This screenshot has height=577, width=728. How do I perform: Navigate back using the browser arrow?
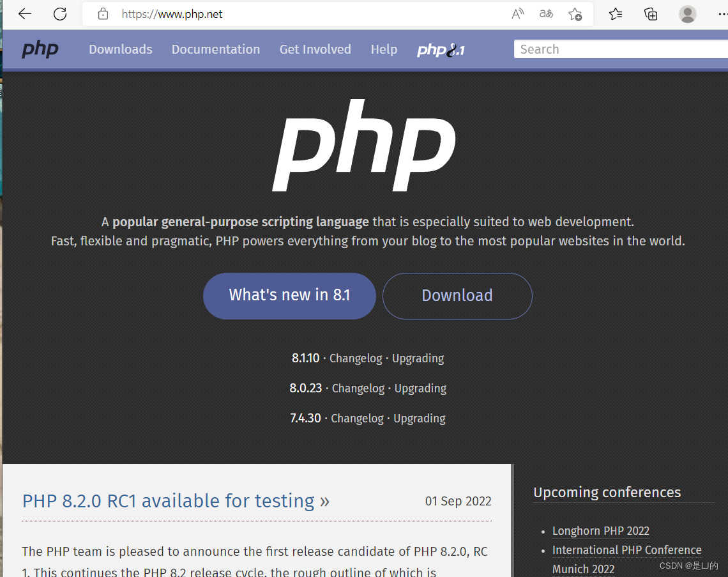click(24, 13)
